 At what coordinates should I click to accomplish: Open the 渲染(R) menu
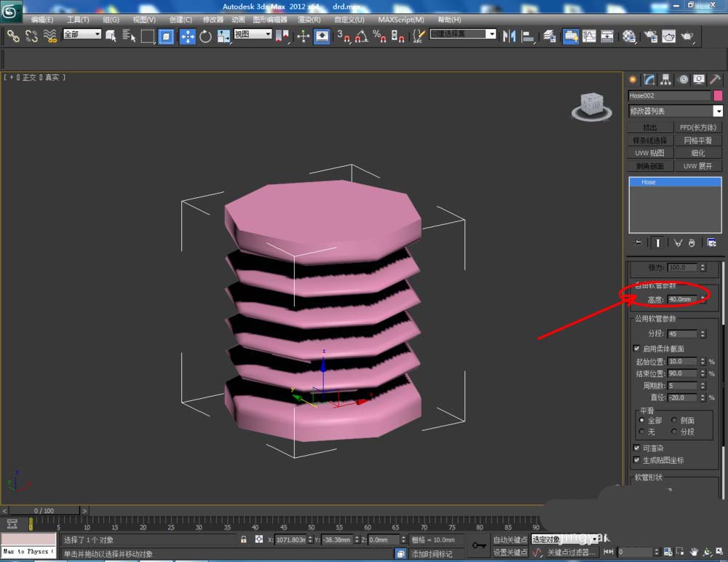309,20
